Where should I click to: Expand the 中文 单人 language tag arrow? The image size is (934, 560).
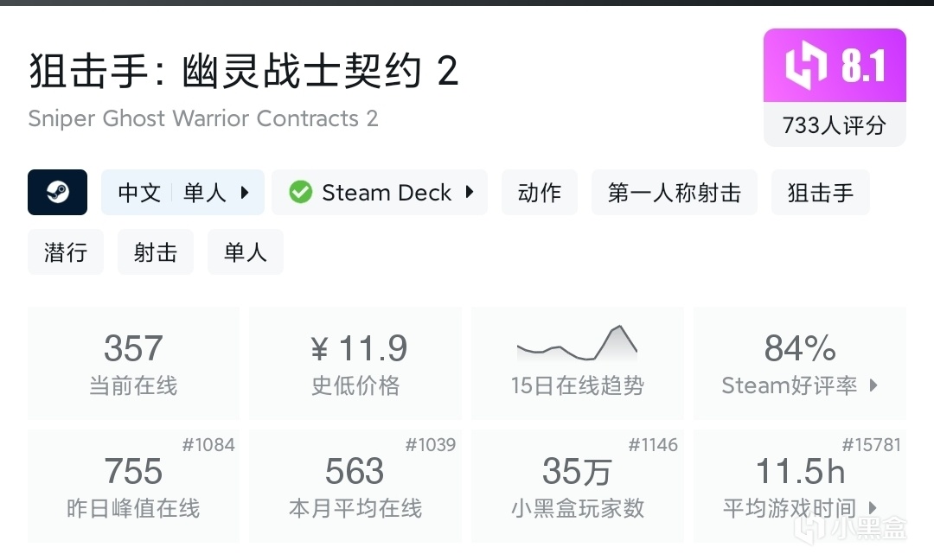click(x=245, y=192)
